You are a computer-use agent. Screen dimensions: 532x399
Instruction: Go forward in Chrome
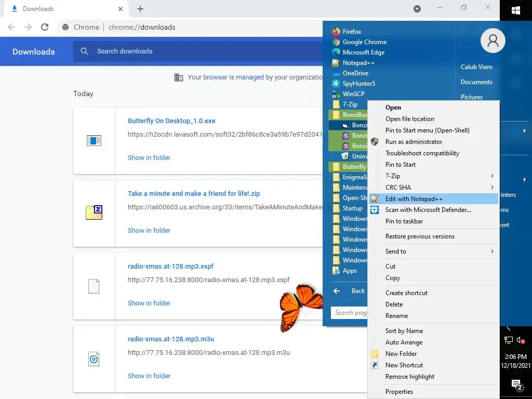(x=28, y=27)
